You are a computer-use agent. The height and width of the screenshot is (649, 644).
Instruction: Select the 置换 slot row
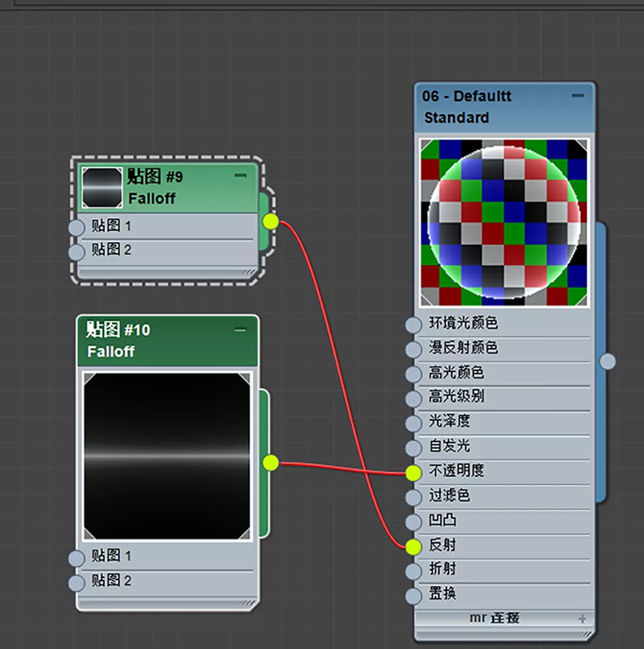tap(501, 595)
